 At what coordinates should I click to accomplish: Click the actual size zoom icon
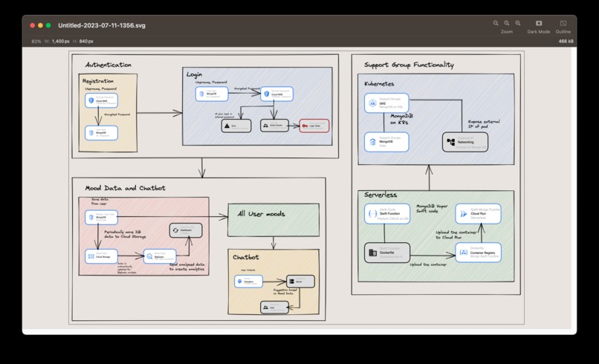[507, 23]
